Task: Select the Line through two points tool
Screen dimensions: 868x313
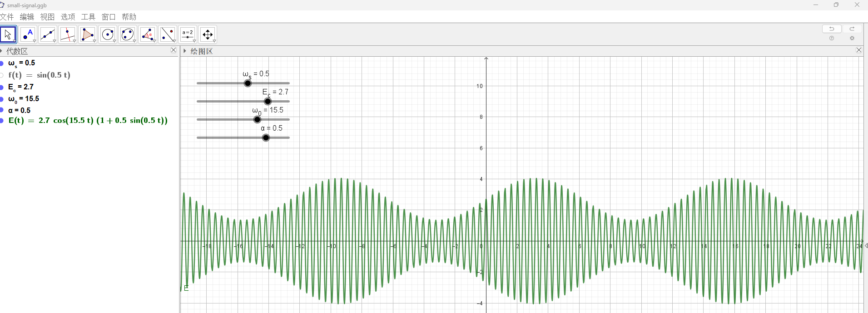Action: tap(48, 34)
